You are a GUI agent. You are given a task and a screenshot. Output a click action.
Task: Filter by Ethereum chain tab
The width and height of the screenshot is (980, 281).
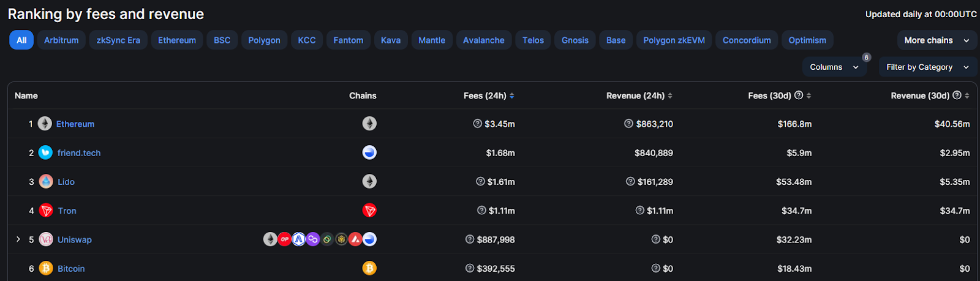pyautogui.click(x=177, y=40)
